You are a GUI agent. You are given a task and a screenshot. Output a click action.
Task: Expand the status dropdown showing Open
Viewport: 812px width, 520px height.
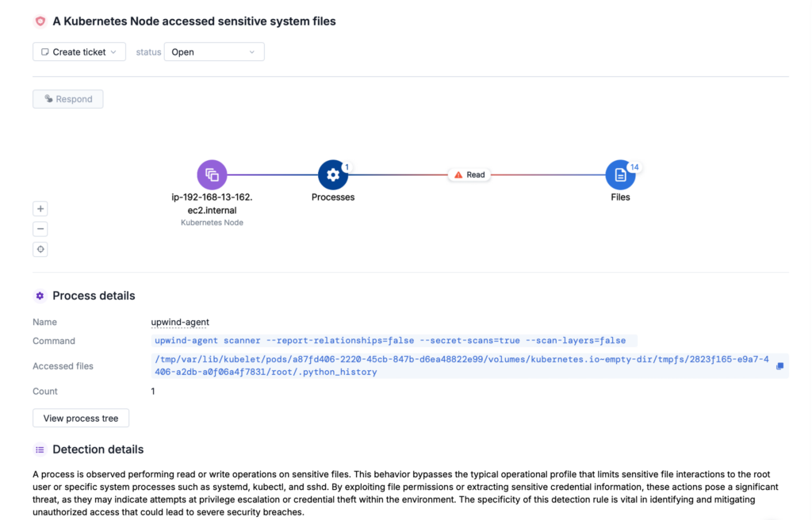point(214,51)
